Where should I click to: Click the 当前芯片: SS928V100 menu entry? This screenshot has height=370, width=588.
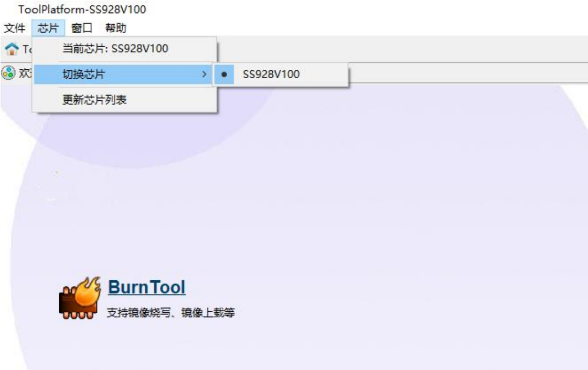tap(124, 49)
